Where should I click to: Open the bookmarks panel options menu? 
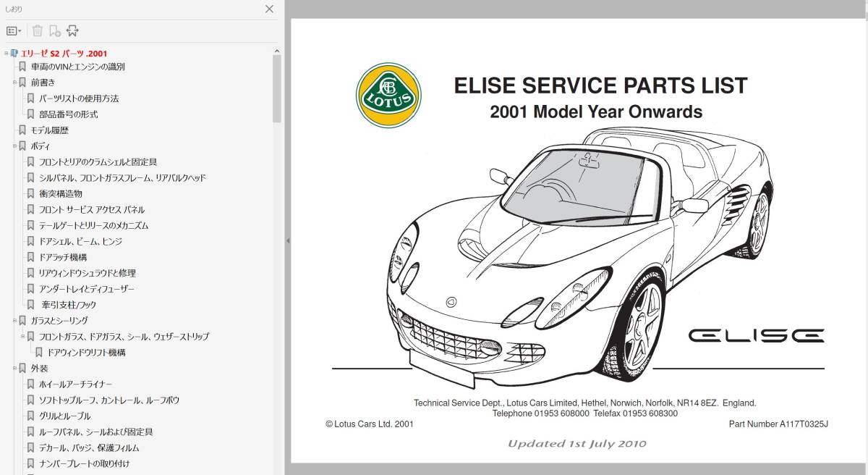[14, 31]
